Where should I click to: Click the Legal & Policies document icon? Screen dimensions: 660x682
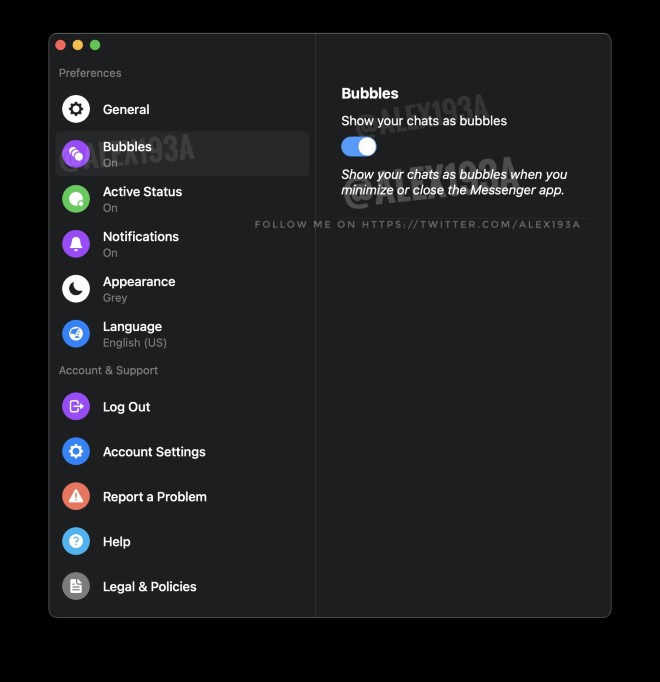point(76,586)
